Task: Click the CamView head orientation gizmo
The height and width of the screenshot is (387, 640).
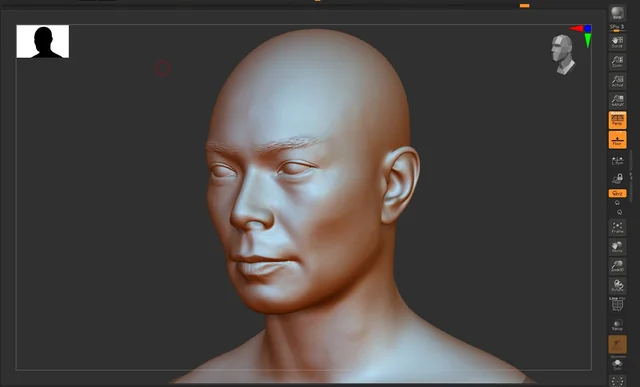Action: coord(563,54)
